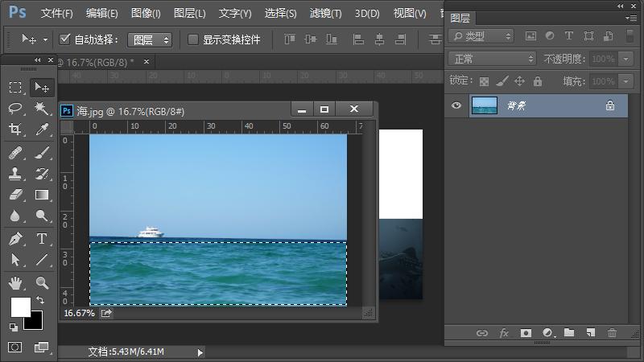The image size is (644, 362).
Task: Toggle lock position
Action: 519,81
